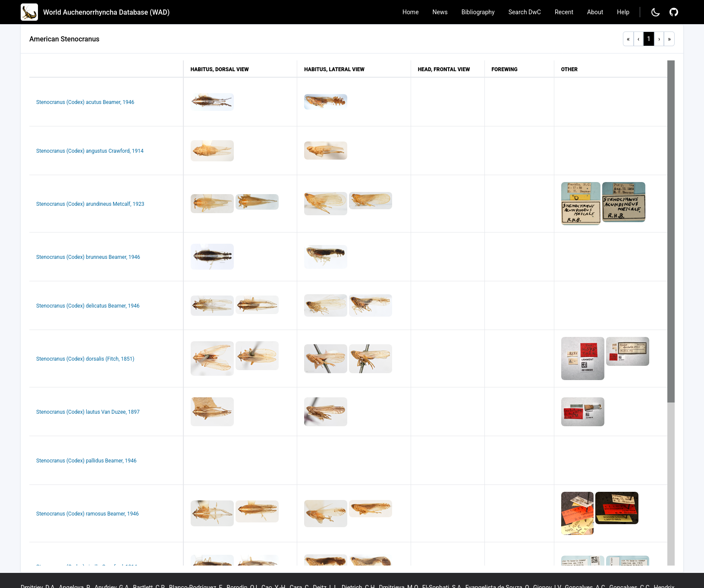Open lautus red type label photo
The width and height of the screenshot is (704, 588).
coord(582,412)
